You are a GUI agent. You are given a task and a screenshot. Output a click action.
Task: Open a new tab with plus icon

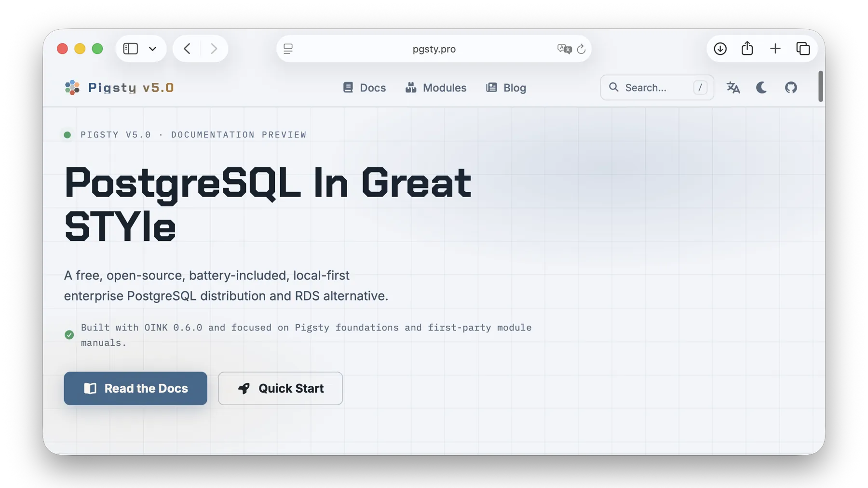(775, 49)
